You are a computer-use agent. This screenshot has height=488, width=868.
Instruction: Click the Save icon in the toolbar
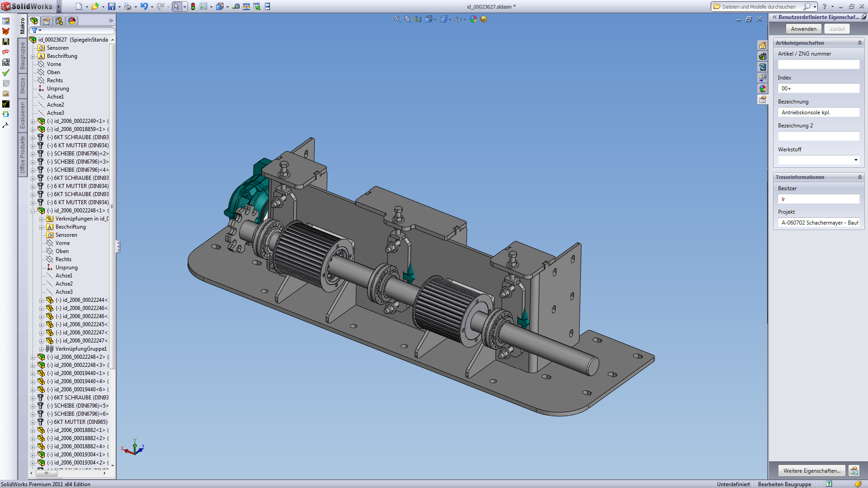point(111,6)
